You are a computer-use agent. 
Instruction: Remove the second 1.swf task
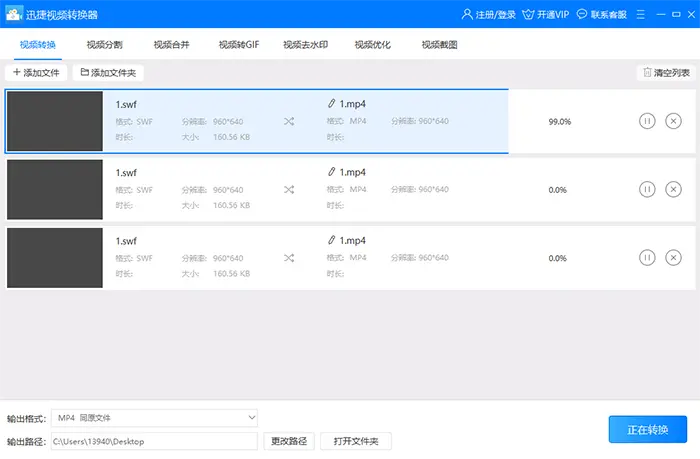coord(673,189)
